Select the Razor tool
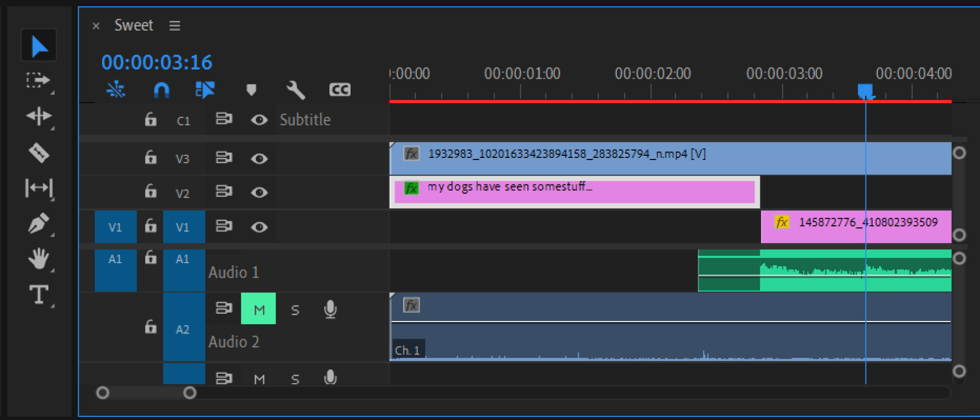This screenshot has width=980, height=420. click(39, 153)
